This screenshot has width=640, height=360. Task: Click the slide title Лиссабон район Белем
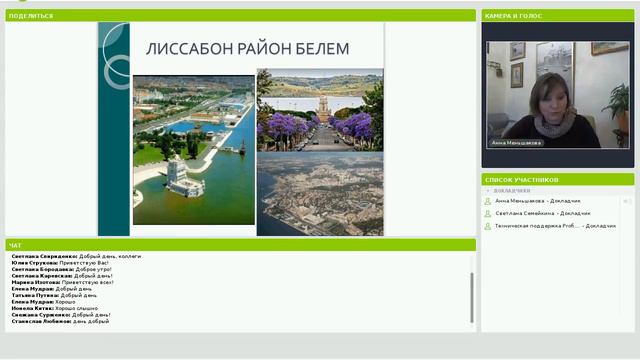pyautogui.click(x=247, y=49)
